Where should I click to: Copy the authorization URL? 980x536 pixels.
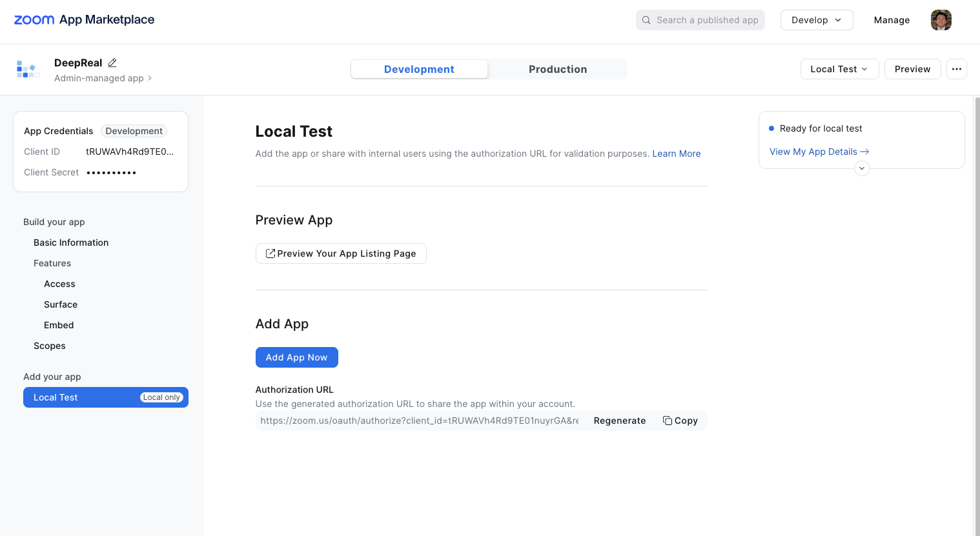[680, 421]
